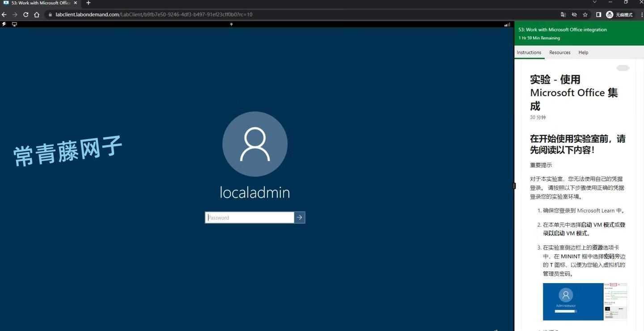Close the '53: Work with Microsoft Office' tab

(x=75, y=3)
